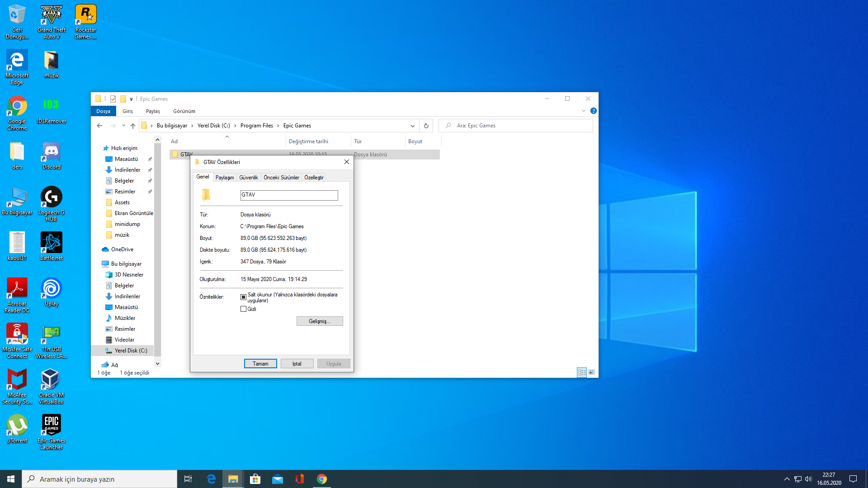Open the Rockstar Games Launcher desktop icon

[x=85, y=22]
